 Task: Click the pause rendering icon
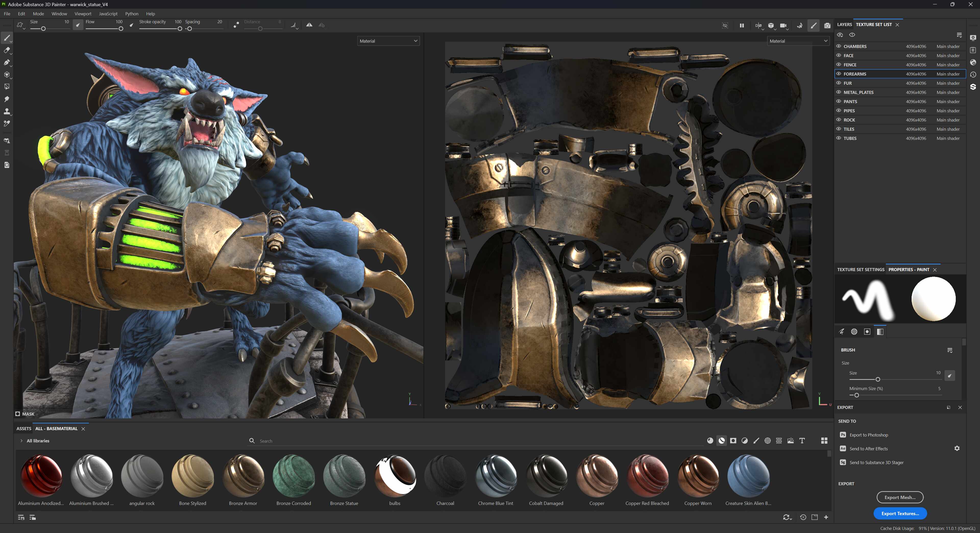741,26
